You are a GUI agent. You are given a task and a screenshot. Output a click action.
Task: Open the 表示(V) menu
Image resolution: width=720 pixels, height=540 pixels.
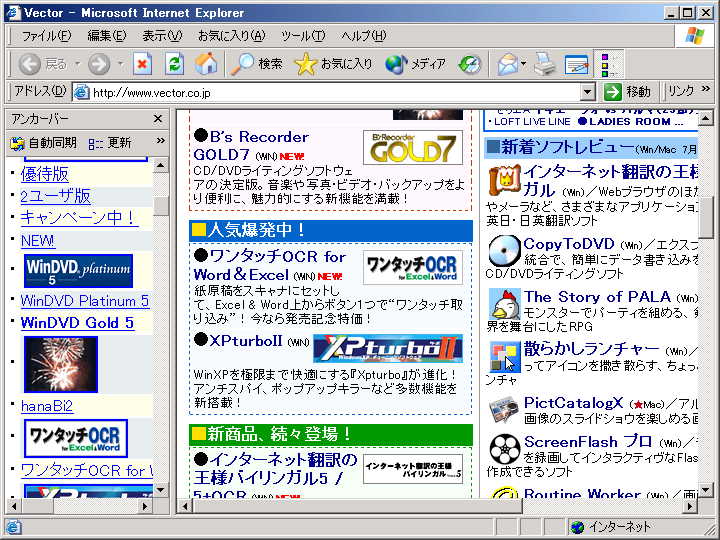[x=162, y=36]
